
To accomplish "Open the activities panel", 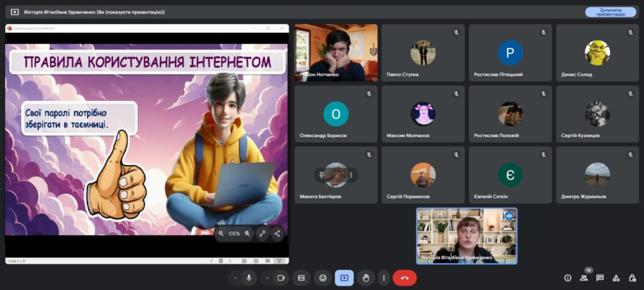I will click(x=616, y=277).
